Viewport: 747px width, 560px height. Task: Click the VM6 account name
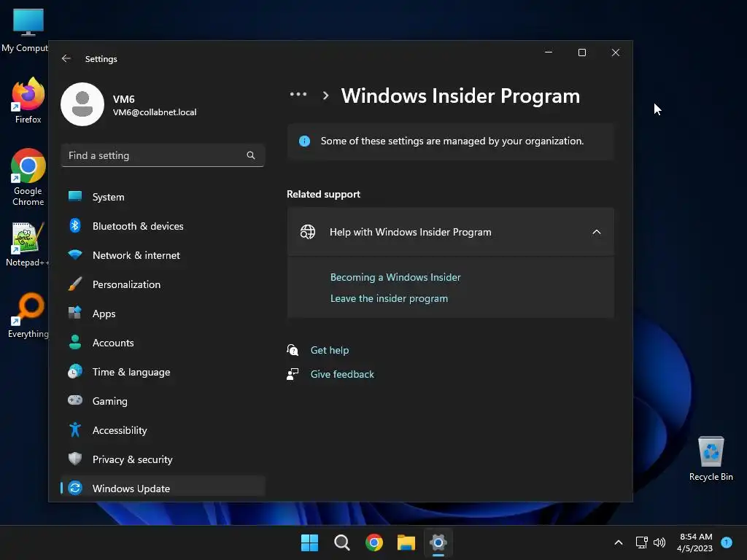click(x=124, y=99)
